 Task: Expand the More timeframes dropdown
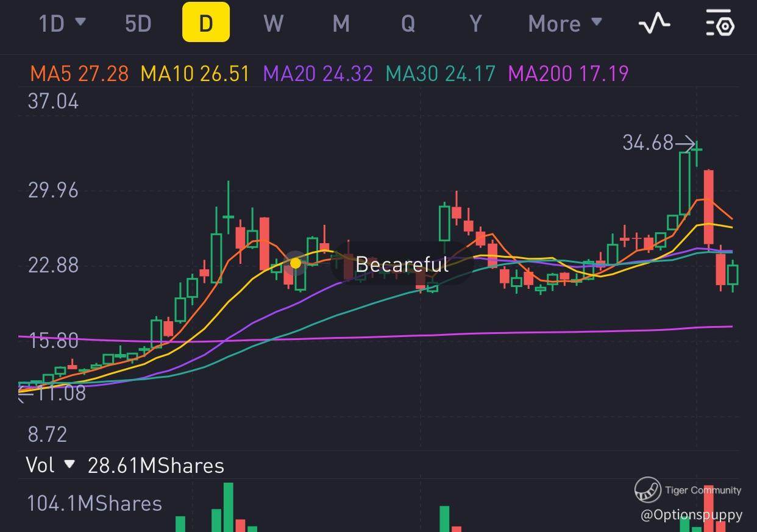(x=565, y=23)
